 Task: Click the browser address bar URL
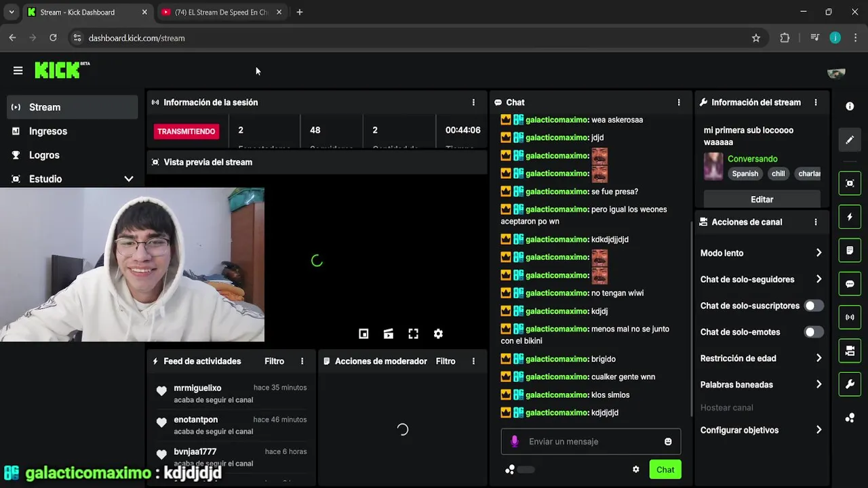click(136, 38)
